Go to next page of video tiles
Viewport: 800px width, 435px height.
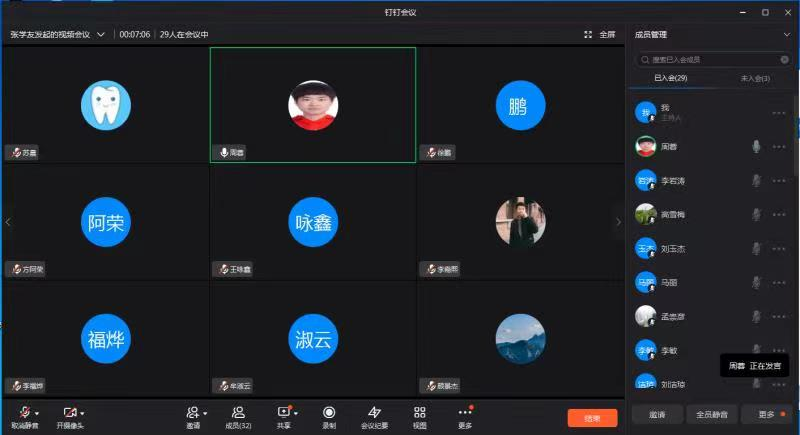[618, 222]
